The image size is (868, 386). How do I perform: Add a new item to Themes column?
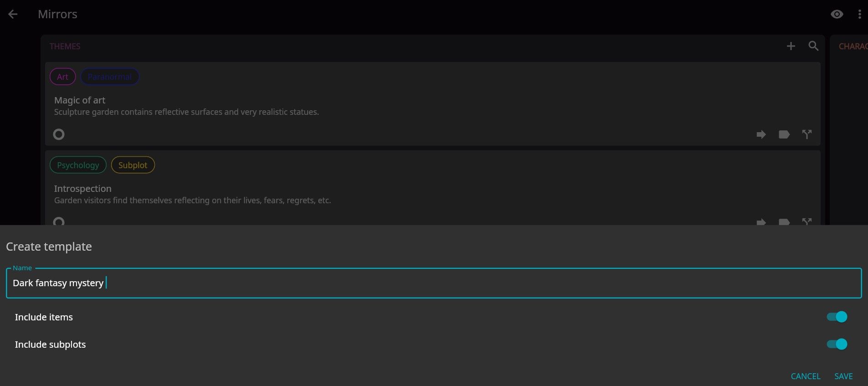pyautogui.click(x=791, y=46)
